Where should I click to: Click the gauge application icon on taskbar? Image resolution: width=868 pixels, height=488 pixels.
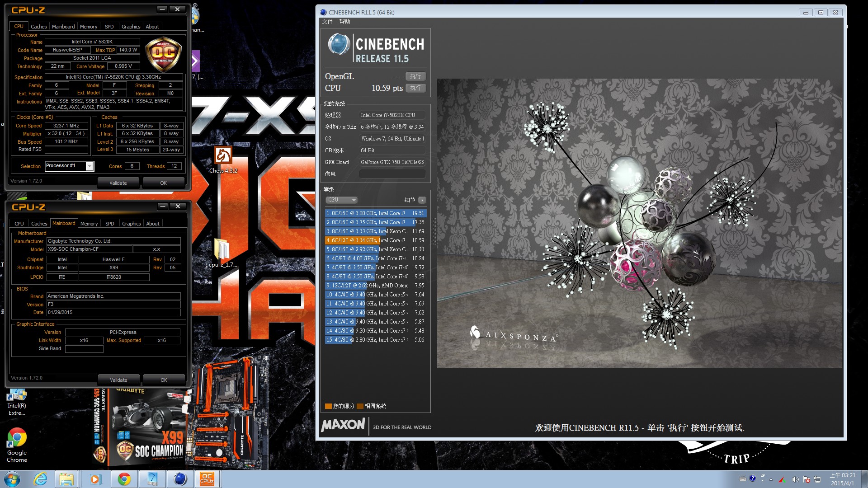tap(152, 479)
